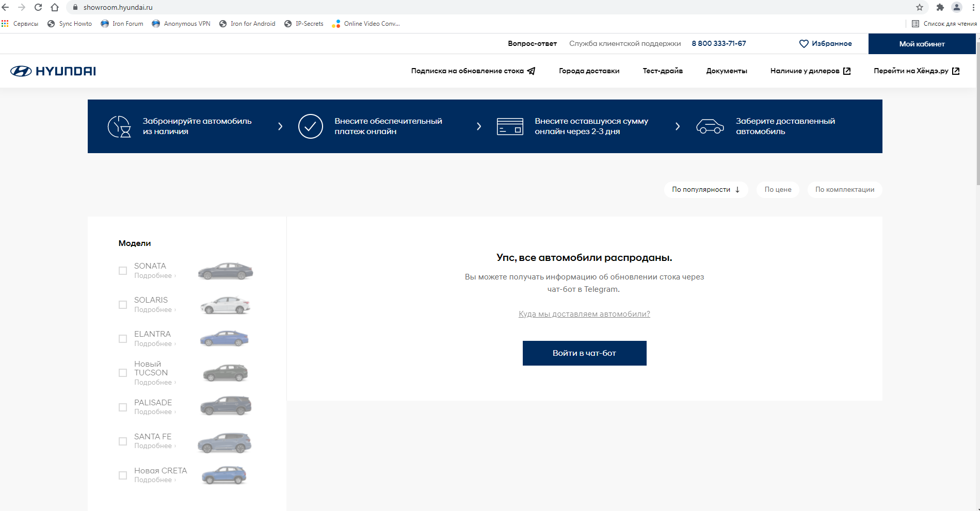The width and height of the screenshot is (980, 511).
Task: Click the payment card icon in banner
Action: pyautogui.click(x=510, y=126)
